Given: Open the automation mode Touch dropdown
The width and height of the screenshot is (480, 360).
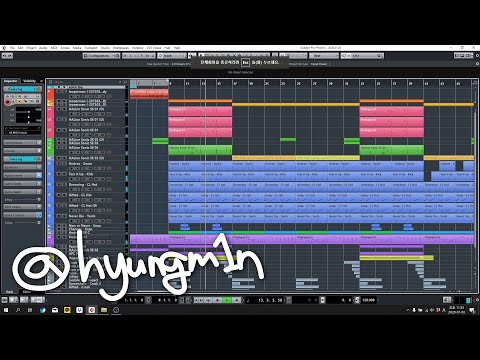Looking at the screenshot, I should tap(172, 56).
